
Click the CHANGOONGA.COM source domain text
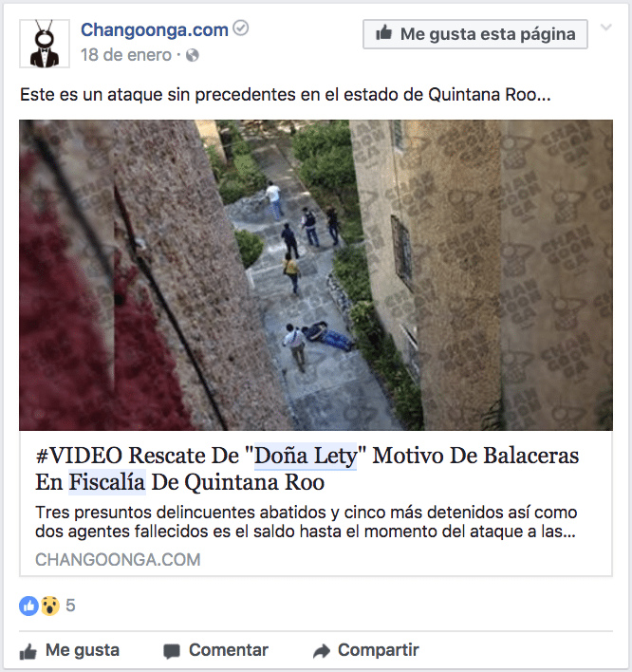(x=118, y=560)
